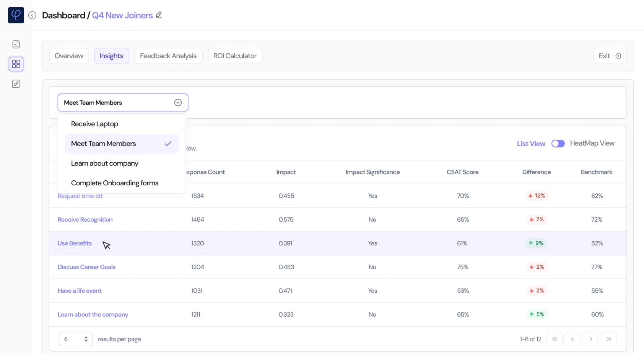Click the Exit button
This screenshot has height=353, width=644.
(x=610, y=56)
